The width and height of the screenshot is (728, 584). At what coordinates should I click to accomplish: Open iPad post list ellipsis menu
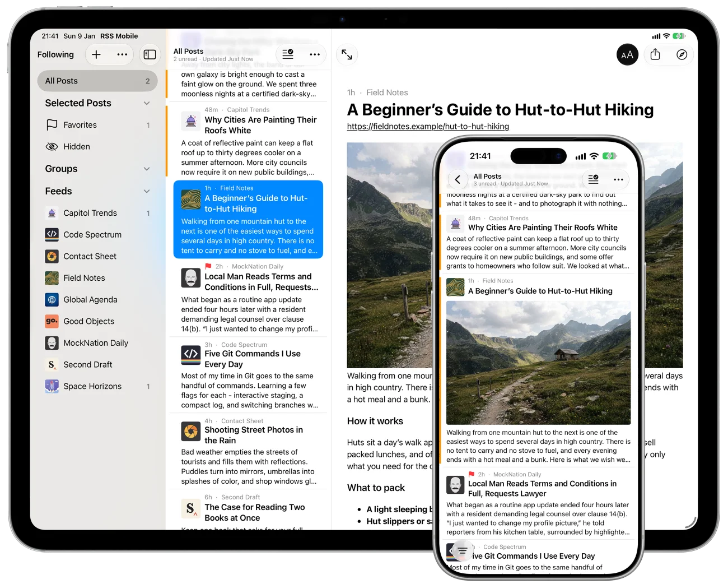click(315, 54)
